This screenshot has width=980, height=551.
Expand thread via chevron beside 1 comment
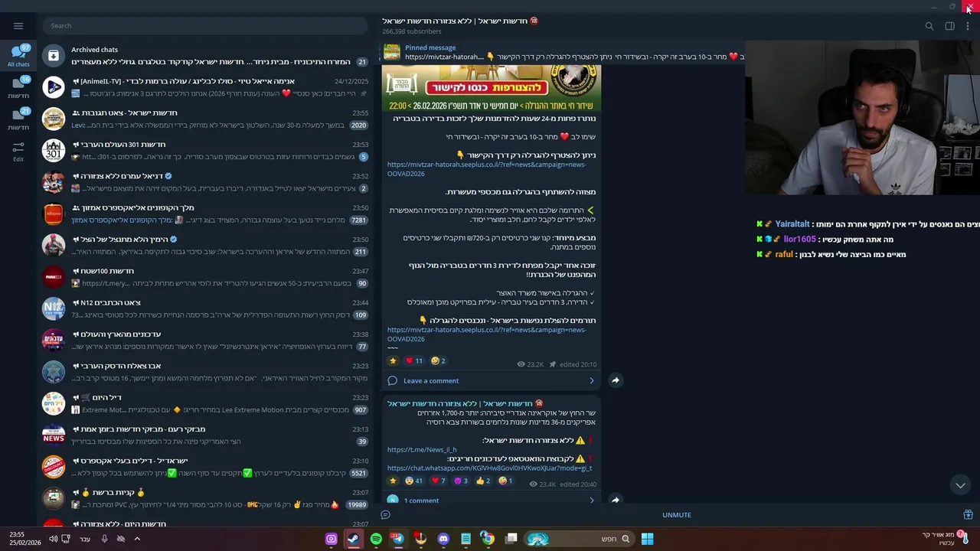[591, 500]
